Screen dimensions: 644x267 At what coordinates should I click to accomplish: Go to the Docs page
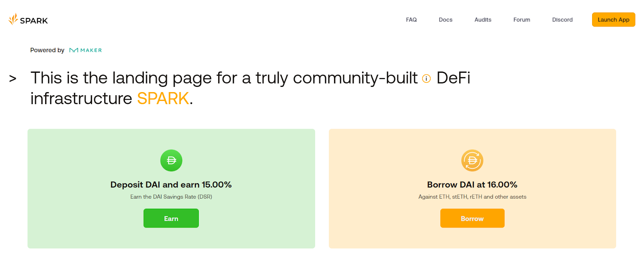(446, 20)
